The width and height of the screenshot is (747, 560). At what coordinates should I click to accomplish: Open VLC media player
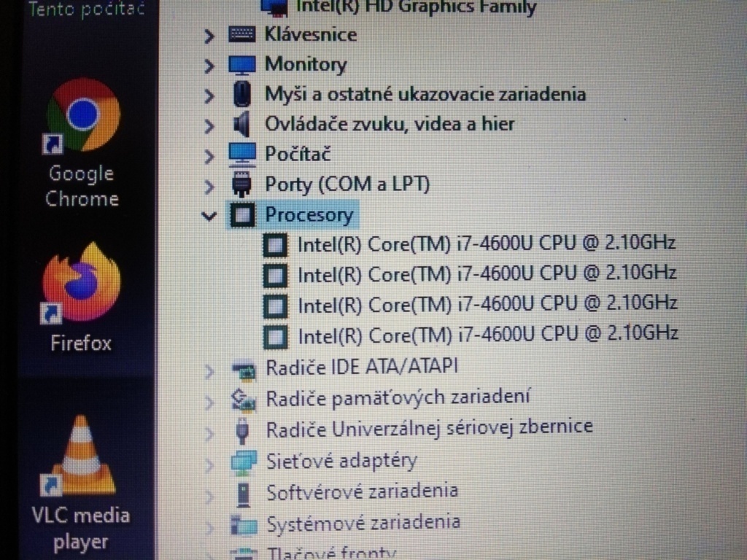80,456
